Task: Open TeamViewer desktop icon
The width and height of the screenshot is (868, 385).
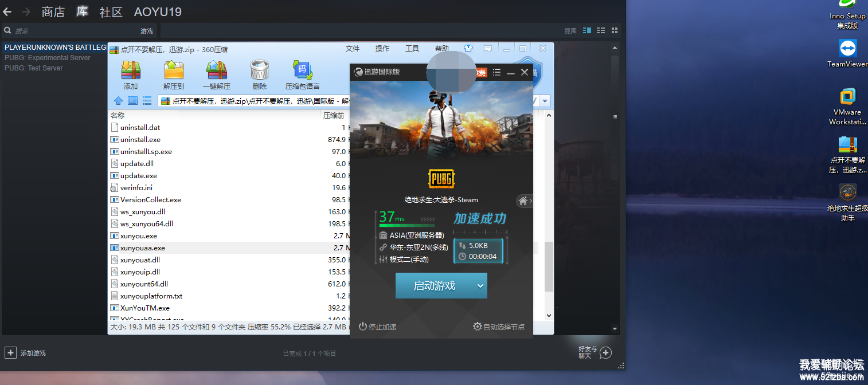Action: pos(847,53)
